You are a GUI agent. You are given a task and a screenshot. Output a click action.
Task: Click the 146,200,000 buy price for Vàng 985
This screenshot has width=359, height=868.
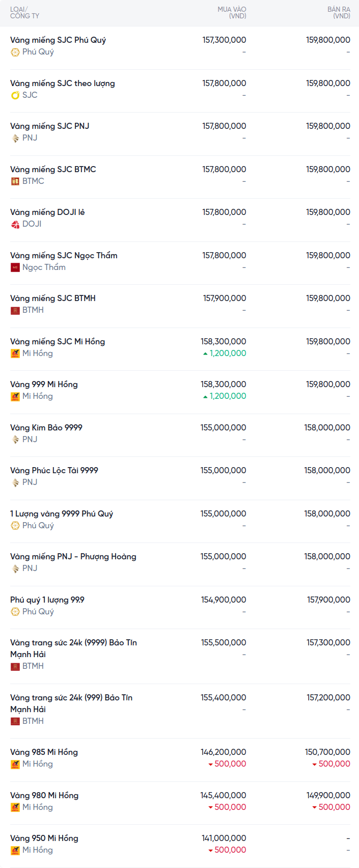coord(223,752)
